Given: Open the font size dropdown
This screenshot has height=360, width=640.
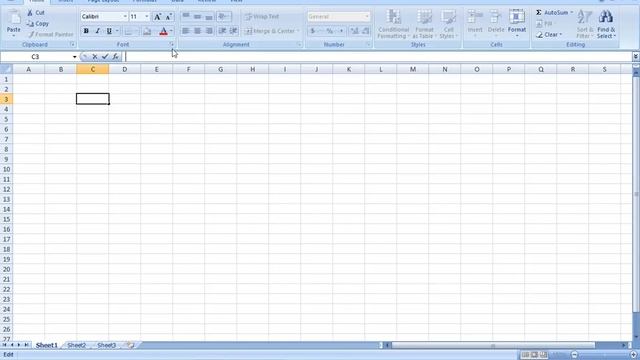Looking at the screenshot, I should (147, 16).
